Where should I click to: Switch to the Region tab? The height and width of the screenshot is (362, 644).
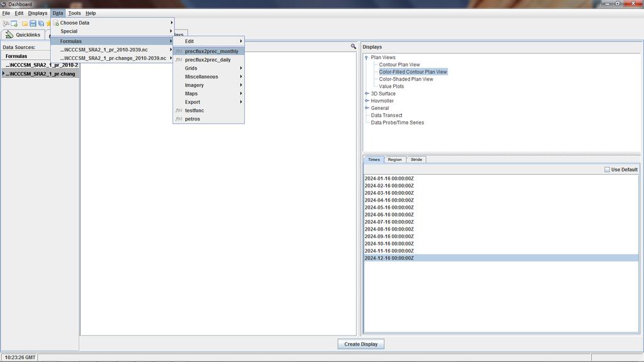coord(395,160)
